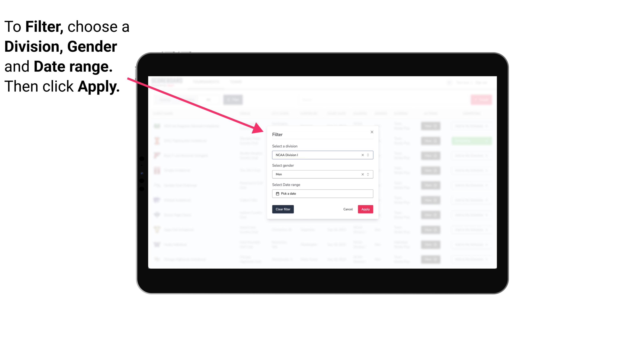Click the clear X icon on Men gender
This screenshot has width=644, height=346.
point(362,174)
